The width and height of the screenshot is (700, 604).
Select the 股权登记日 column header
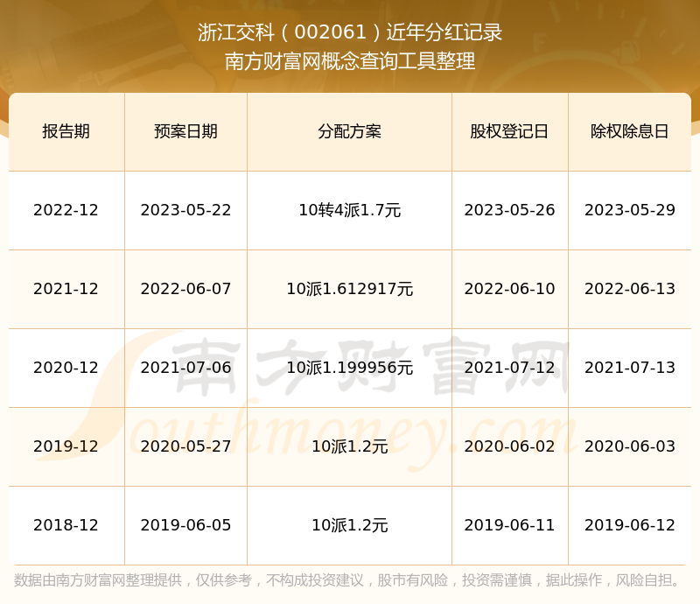click(x=509, y=131)
